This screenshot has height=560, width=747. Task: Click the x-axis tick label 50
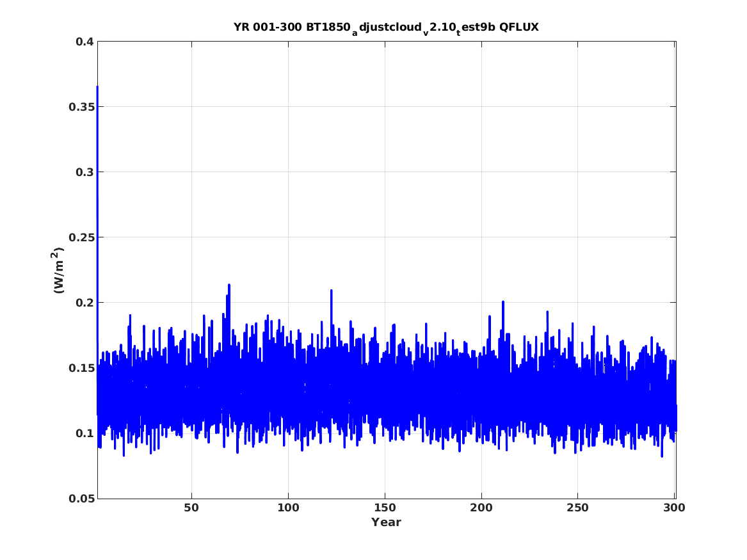tap(191, 508)
